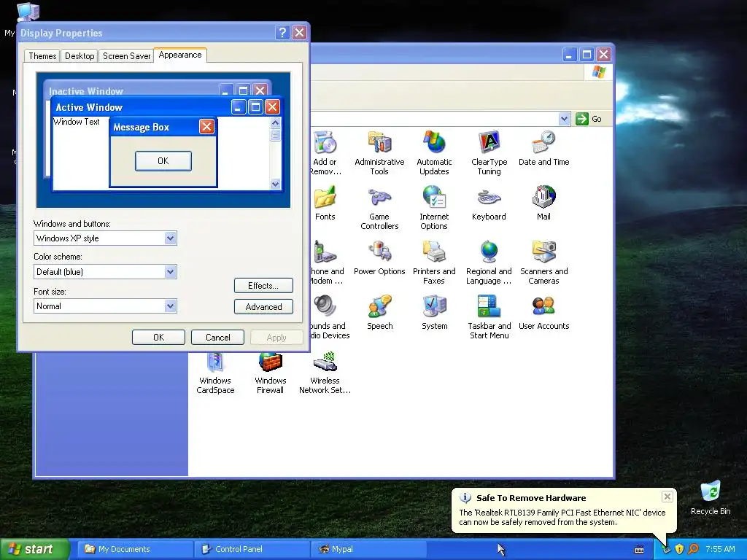Select the Appearance tab
Viewport: 747px width, 560px height.
[180, 55]
